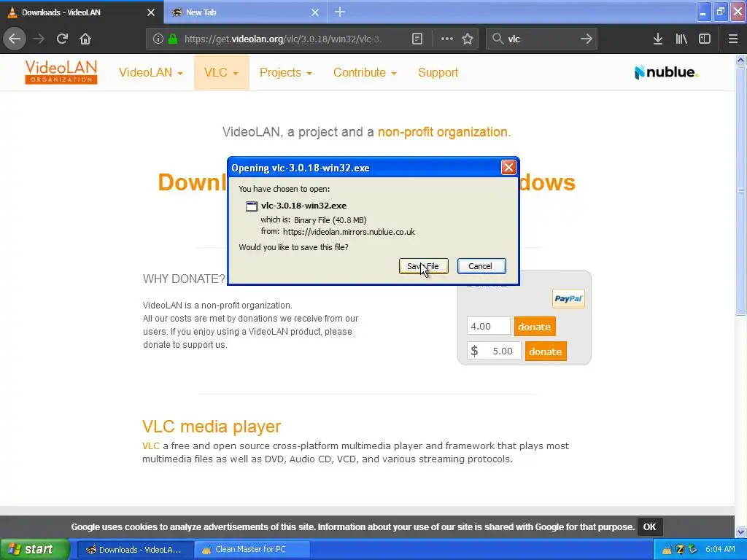Viewport: 747px width, 560px height.
Task: Cancel the file download dialog
Action: pyautogui.click(x=481, y=266)
